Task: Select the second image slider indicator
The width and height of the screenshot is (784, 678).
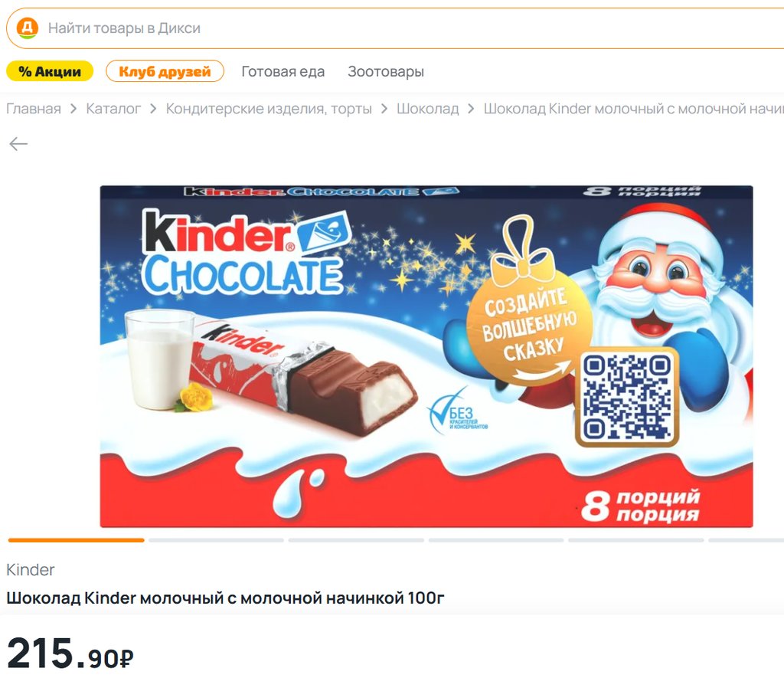Action: pos(216,540)
